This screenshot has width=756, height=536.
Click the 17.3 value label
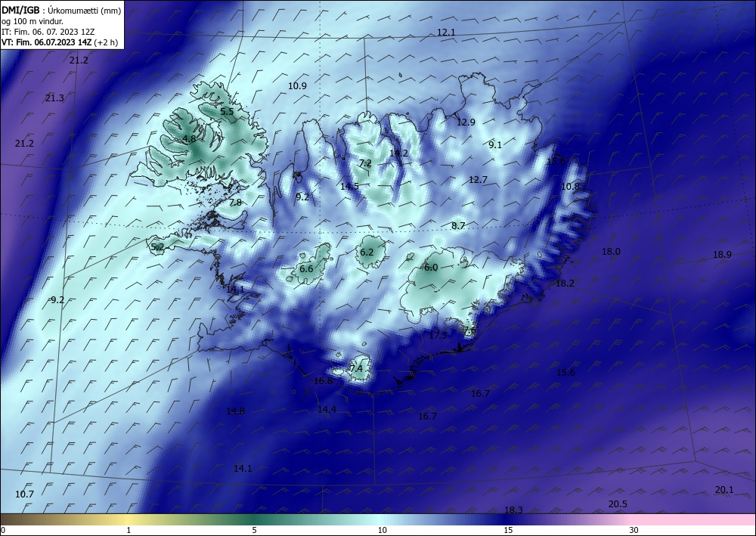[x=438, y=336]
